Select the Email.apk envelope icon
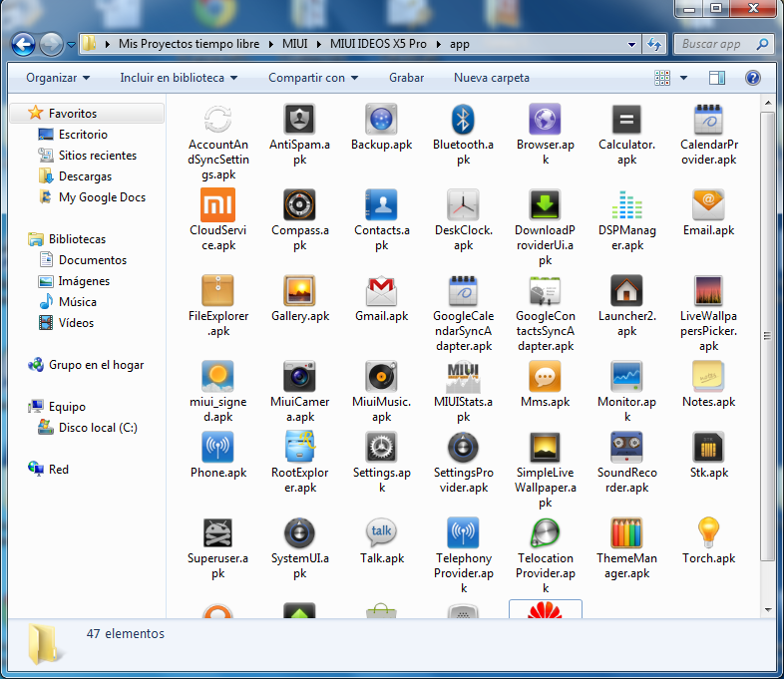This screenshot has height=680, width=784. pos(708,204)
